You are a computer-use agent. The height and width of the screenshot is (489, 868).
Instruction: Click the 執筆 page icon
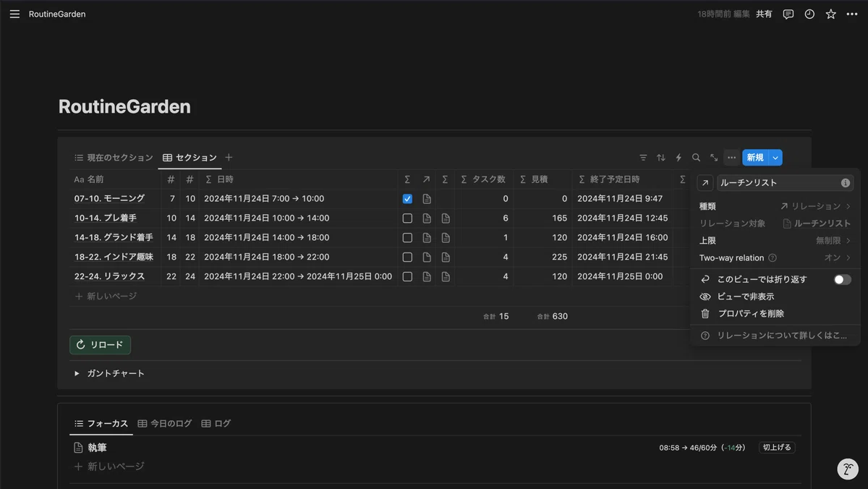pyautogui.click(x=79, y=448)
